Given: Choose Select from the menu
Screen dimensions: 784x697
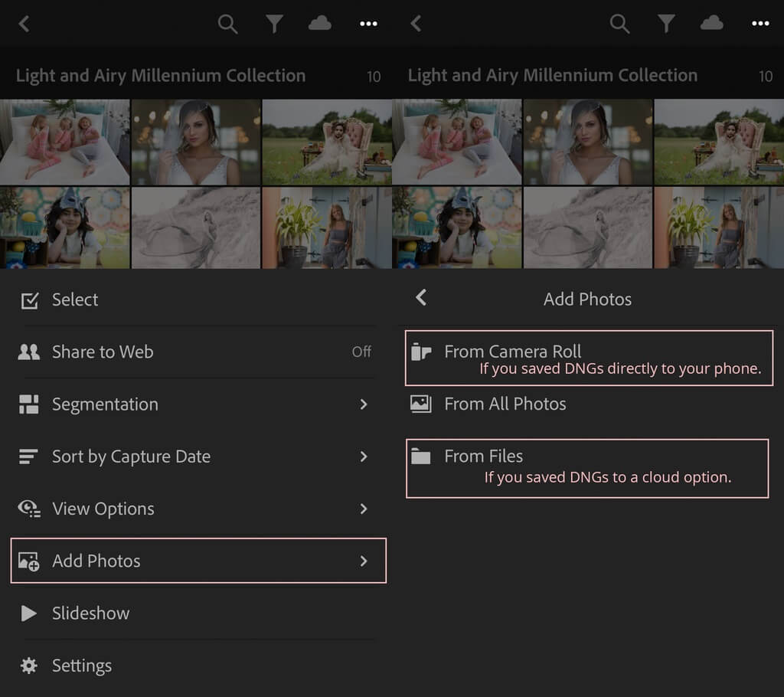Looking at the screenshot, I should pyautogui.click(x=74, y=299).
